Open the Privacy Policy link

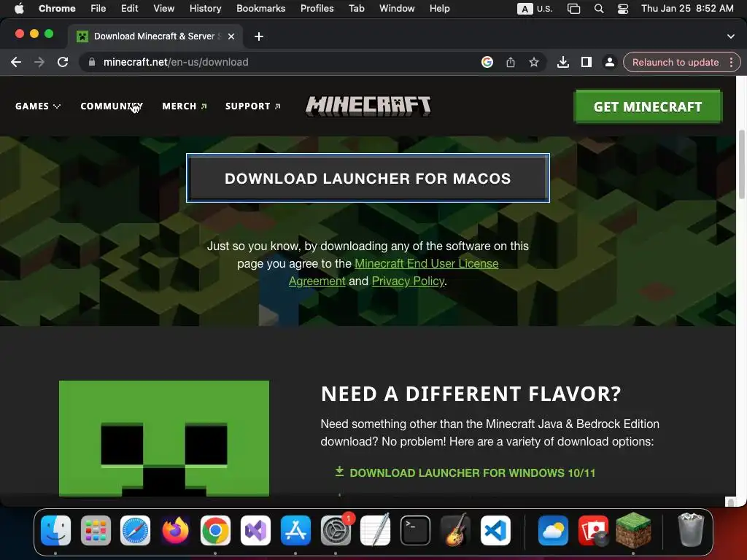(408, 281)
